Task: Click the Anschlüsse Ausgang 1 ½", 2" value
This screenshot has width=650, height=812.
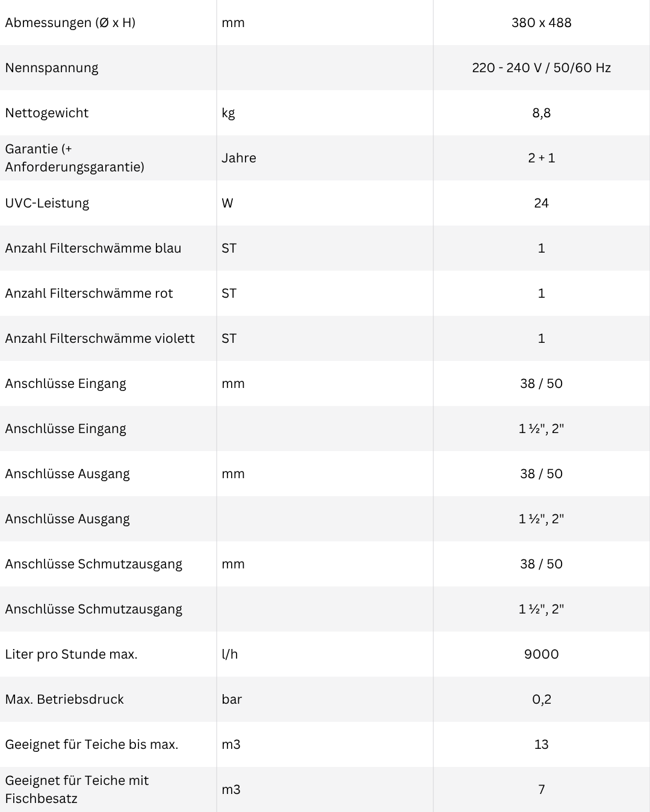Action: tap(541, 519)
